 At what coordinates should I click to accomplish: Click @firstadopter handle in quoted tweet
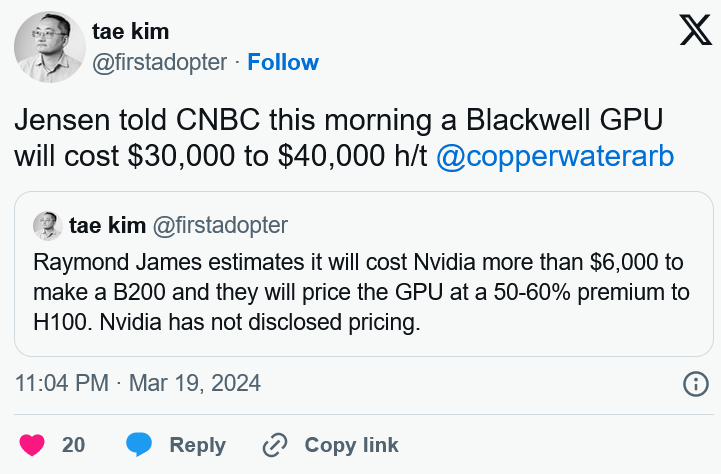[x=220, y=226]
